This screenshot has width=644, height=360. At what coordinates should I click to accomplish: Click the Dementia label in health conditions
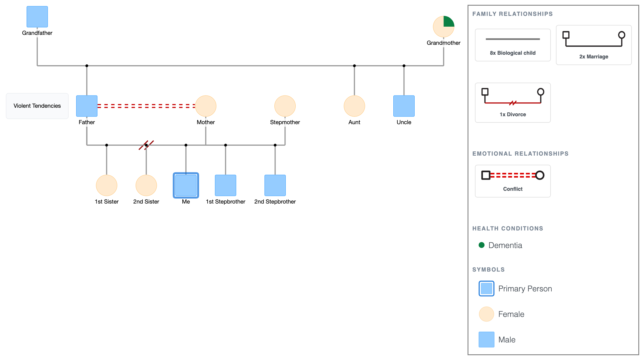[505, 245]
